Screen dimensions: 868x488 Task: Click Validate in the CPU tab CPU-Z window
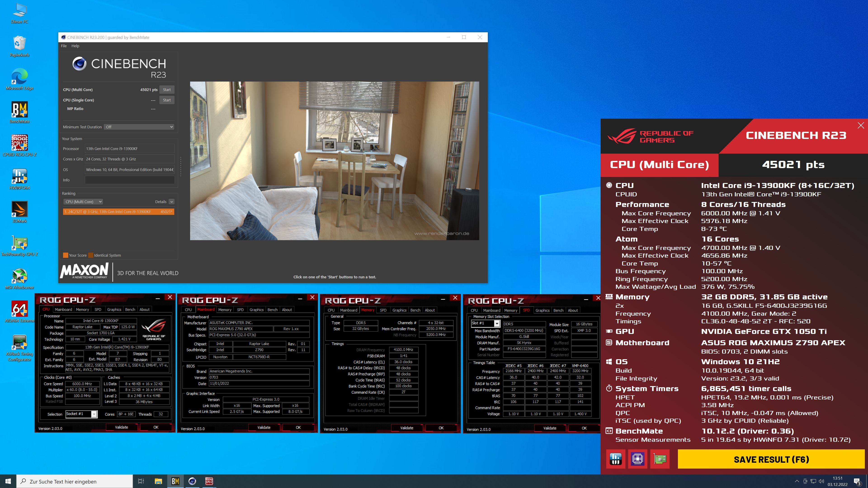pyautogui.click(x=121, y=427)
